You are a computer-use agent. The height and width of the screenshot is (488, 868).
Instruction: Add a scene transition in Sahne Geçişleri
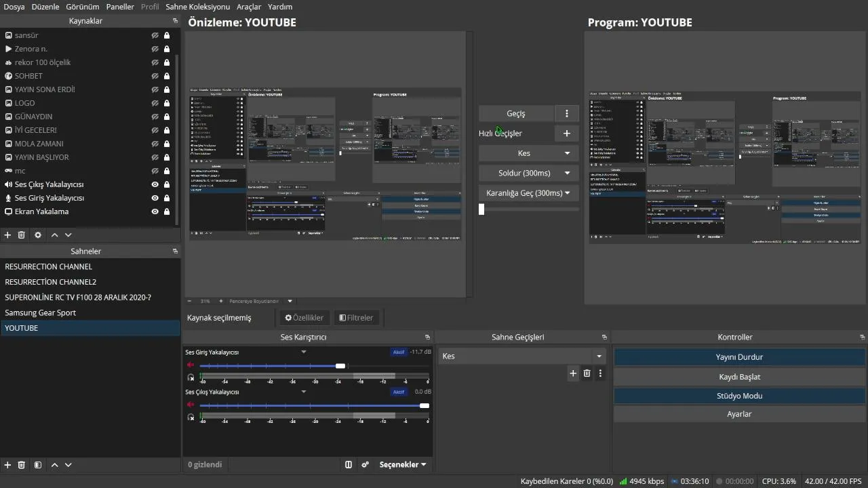coord(573,373)
